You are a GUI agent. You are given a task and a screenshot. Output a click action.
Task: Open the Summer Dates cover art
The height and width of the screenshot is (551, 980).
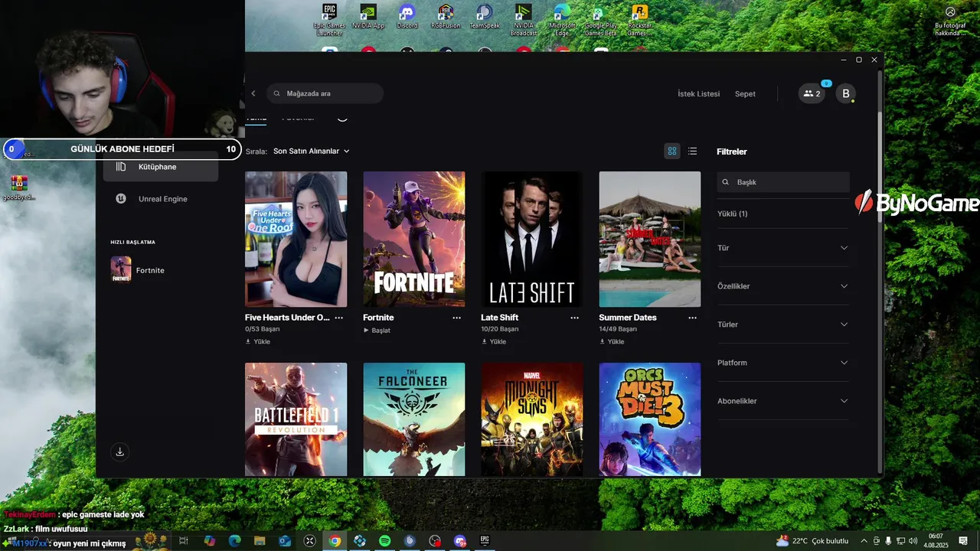tap(649, 239)
